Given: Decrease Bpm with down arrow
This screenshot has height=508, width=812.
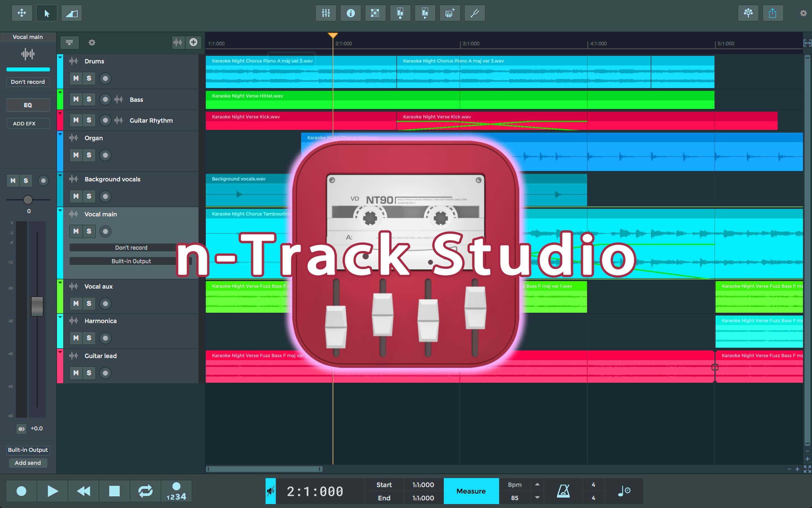Looking at the screenshot, I should point(537,498).
